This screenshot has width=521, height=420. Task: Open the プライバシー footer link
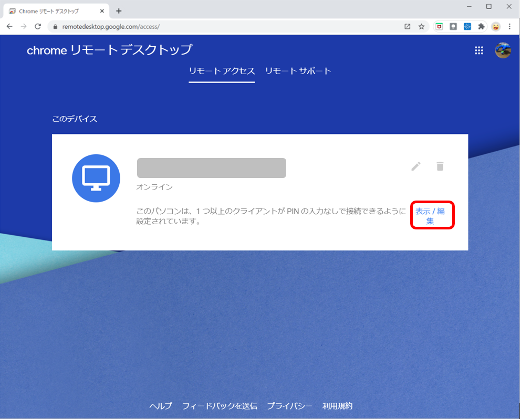290,406
